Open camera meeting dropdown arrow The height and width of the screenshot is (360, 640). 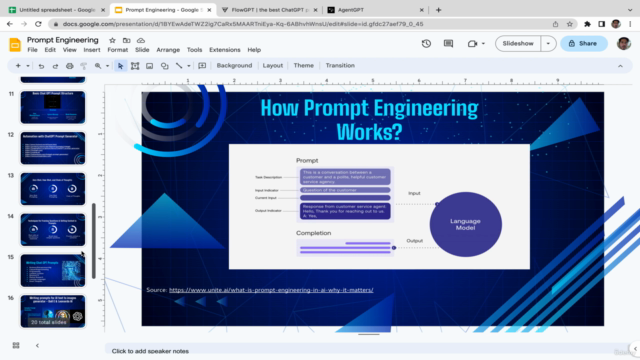pos(483,43)
